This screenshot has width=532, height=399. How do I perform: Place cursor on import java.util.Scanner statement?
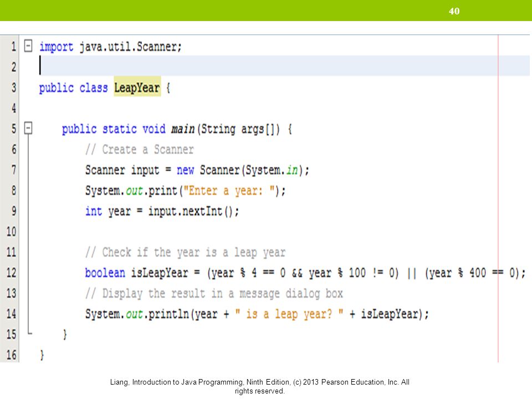pyautogui.click(x=111, y=47)
